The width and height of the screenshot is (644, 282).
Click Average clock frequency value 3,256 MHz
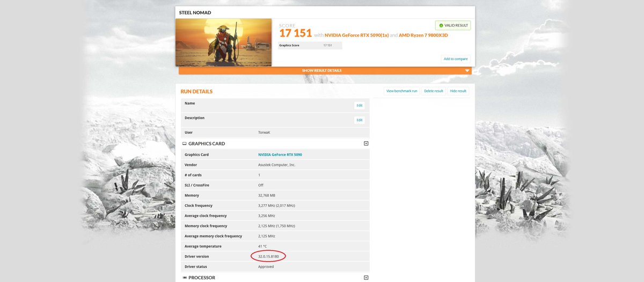267,216
